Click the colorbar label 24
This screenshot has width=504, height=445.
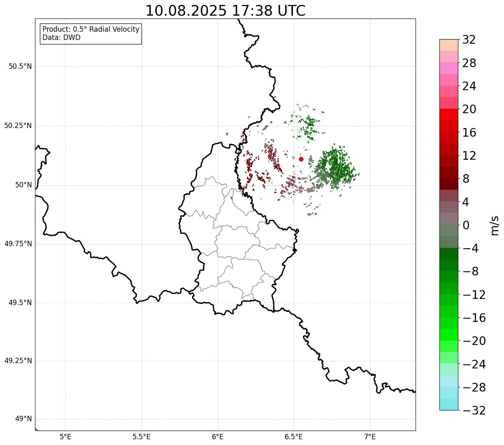point(469,86)
